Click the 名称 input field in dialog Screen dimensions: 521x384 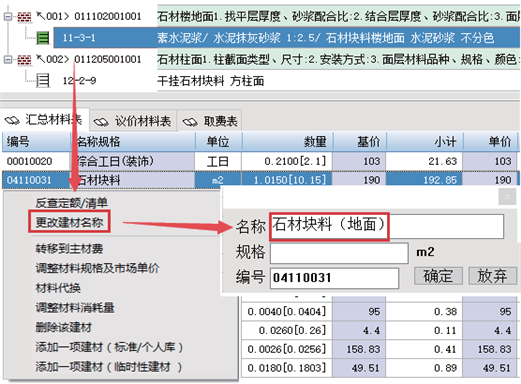click(x=387, y=226)
